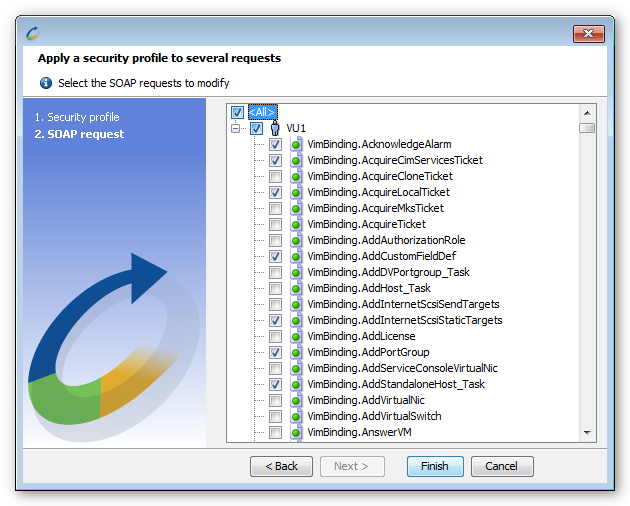
Task: Click the icon beside VimBinding.AddCustomFieldDef
Action: pyautogui.click(x=296, y=256)
